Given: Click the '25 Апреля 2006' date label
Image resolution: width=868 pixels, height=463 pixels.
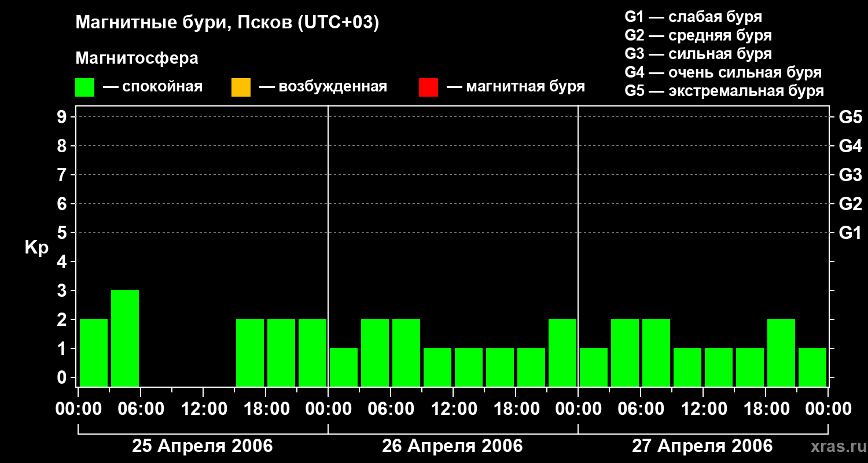Looking at the screenshot, I should [203, 446].
